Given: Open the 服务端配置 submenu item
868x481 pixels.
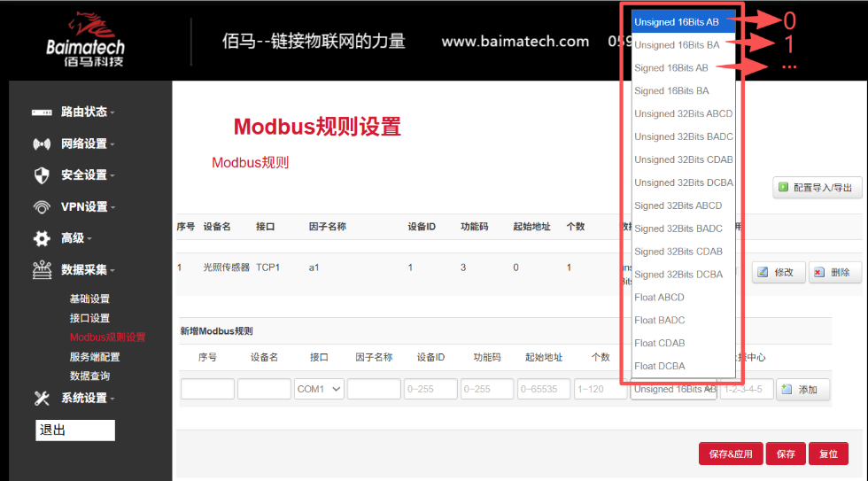Looking at the screenshot, I should click(95, 357).
